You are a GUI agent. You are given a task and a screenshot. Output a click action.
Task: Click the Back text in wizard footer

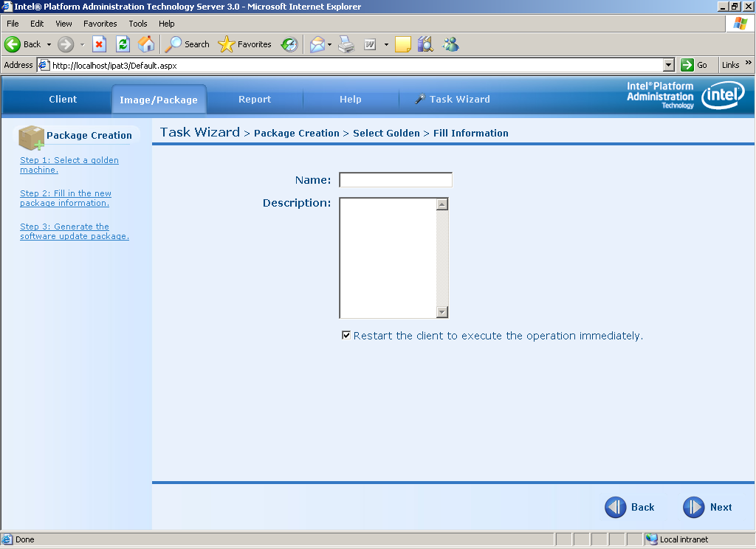click(x=643, y=507)
